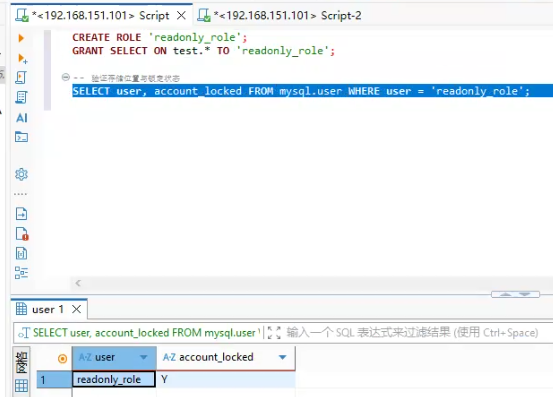Switch to the Script-2 tab
Screen dimensions: 553x397
(x=279, y=16)
